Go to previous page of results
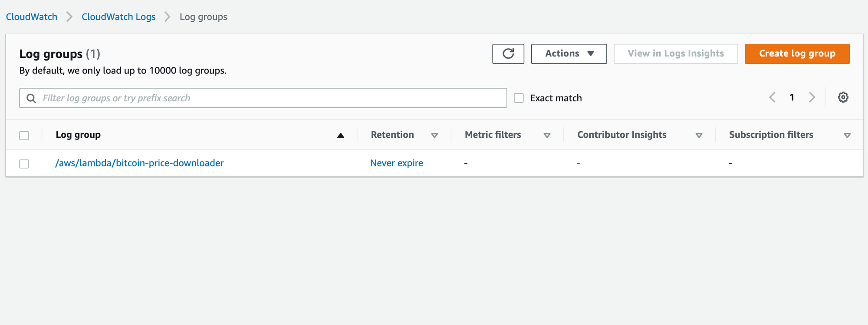868x325 pixels. point(773,97)
